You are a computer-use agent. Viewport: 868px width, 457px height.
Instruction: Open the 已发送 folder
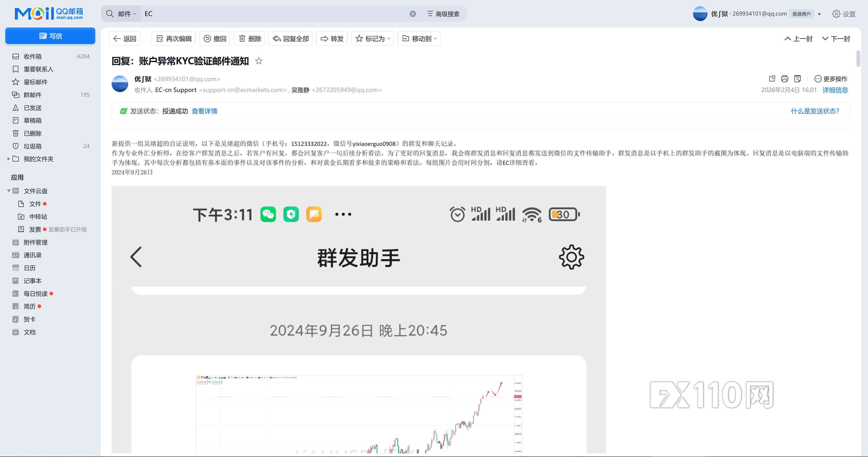coord(51,107)
